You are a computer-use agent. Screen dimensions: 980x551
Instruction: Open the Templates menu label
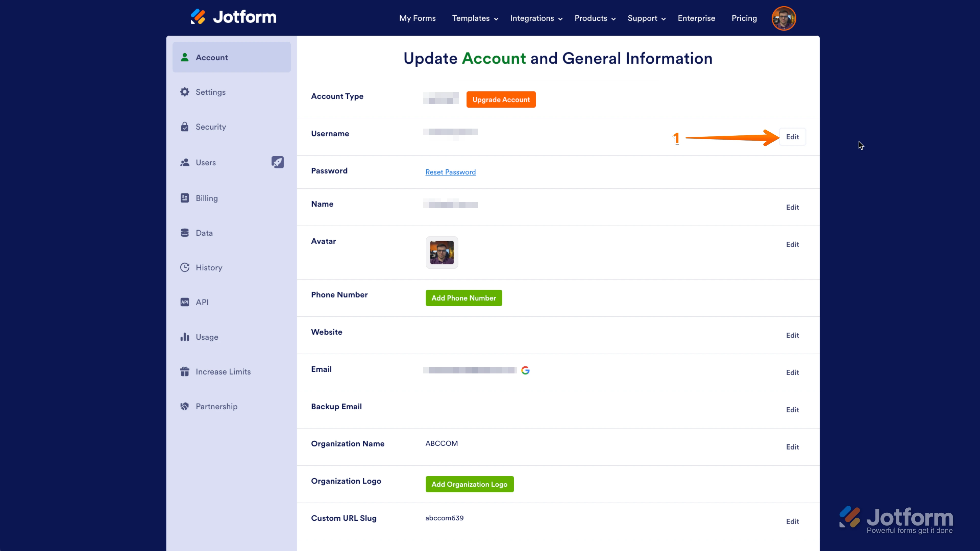click(x=471, y=18)
